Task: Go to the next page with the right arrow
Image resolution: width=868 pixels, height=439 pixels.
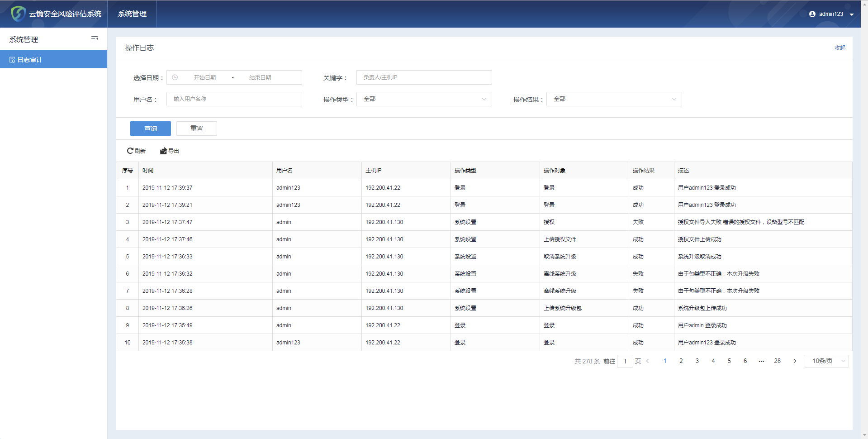Action: pos(795,361)
